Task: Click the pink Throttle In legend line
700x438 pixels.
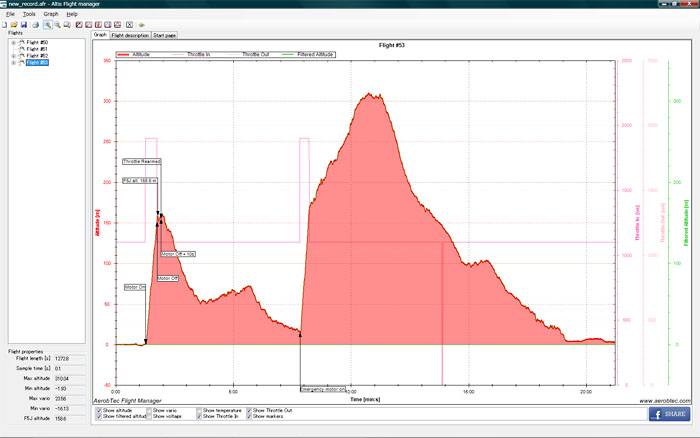Action: (x=178, y=54)
